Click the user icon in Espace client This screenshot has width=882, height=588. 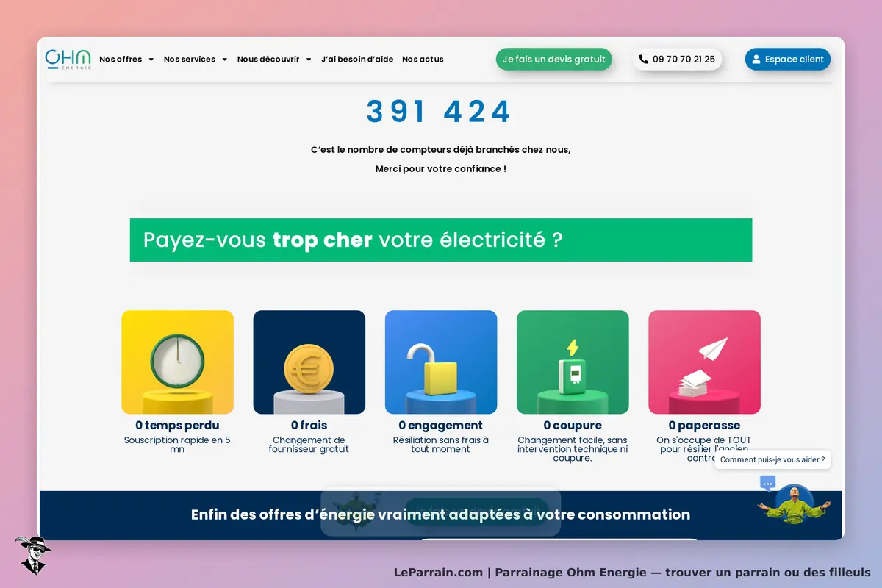click(756, 60)
